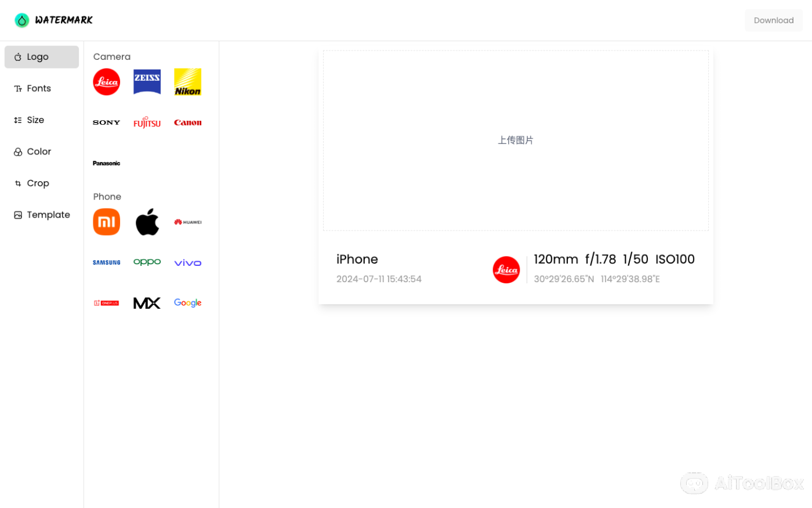The width and height of the screenshot is (812, 508).
Task: Pick the Samsung logo
Action: (106, 262)
